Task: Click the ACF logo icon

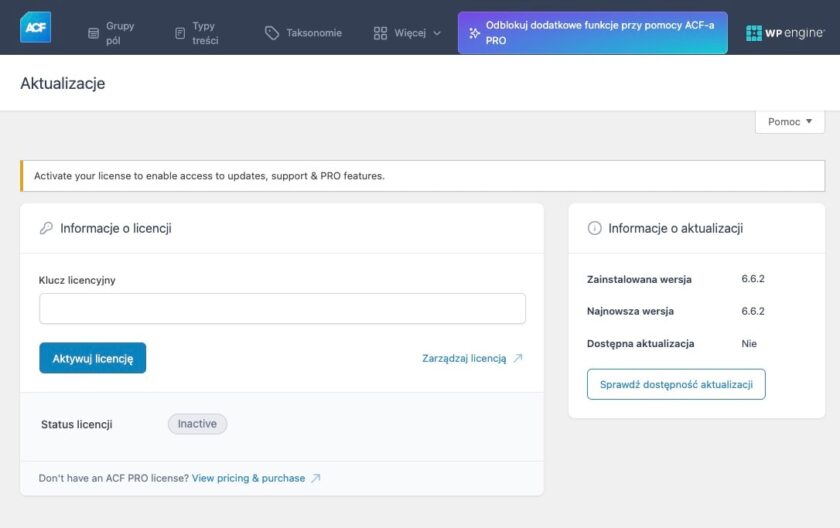Action: click(35, 28)
